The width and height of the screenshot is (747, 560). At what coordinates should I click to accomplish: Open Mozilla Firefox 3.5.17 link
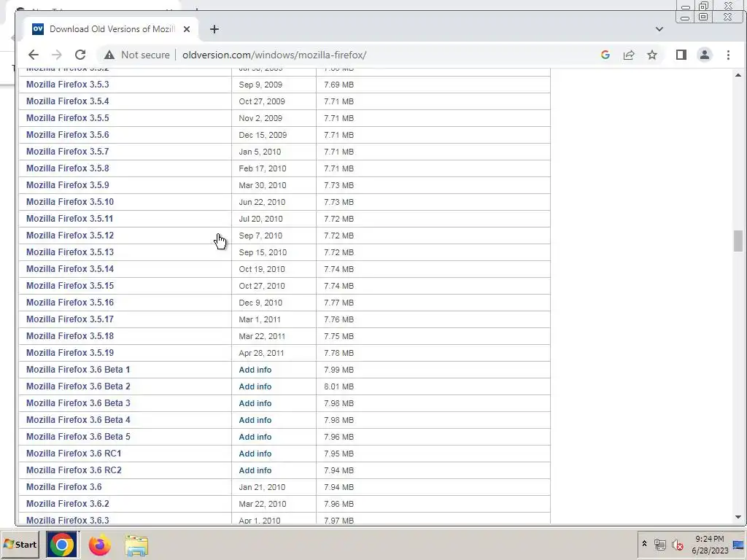(70, 319)
